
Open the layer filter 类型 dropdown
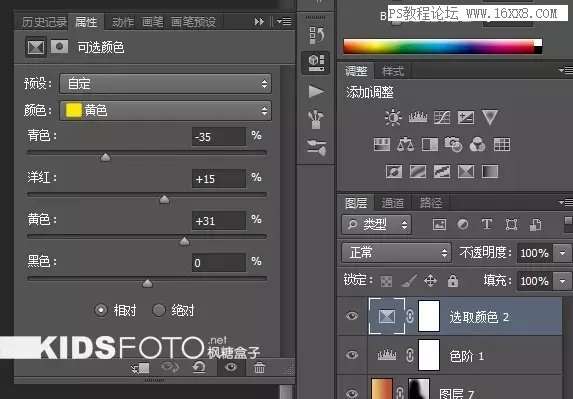[376, 224]
